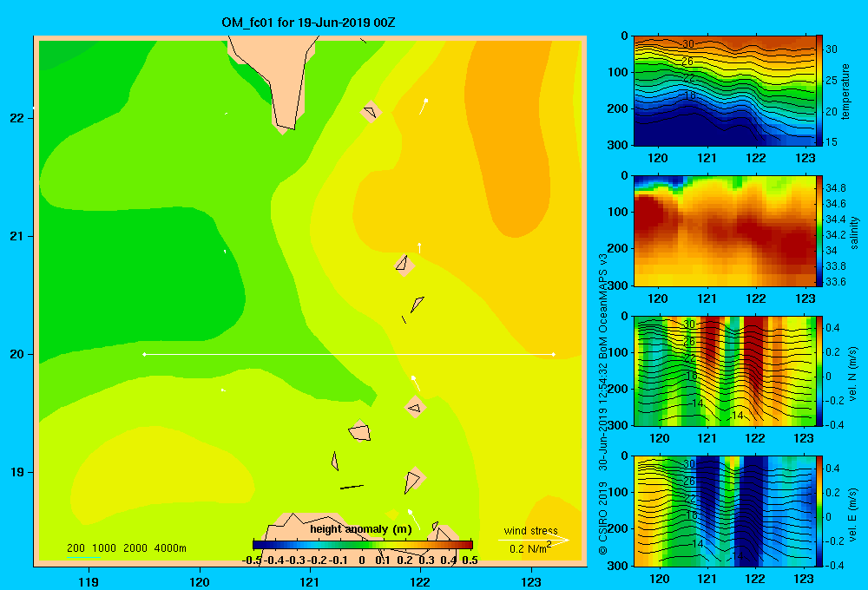The height and width of the screenshot is (590, 868).
Task: Click the 'height anomaly (m)' label
Action: (x=361, y=529)
